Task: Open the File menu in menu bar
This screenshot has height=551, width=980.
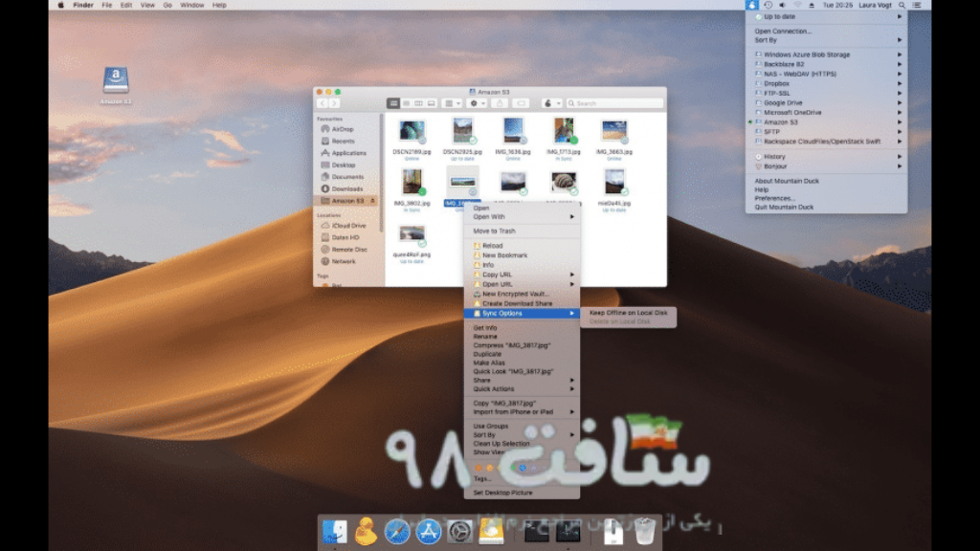Action: pyautogui.click(x=107, y=5)
